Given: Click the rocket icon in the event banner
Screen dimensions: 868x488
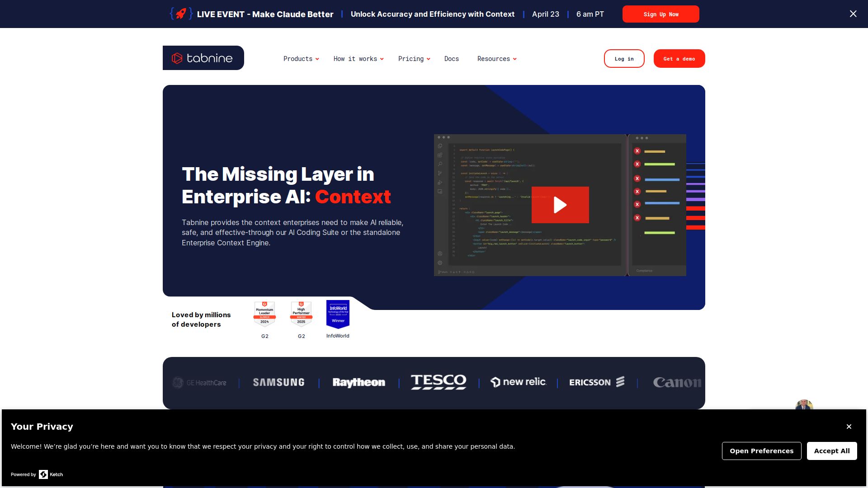Looking at the screenshot, I should (x=181, y=14).
